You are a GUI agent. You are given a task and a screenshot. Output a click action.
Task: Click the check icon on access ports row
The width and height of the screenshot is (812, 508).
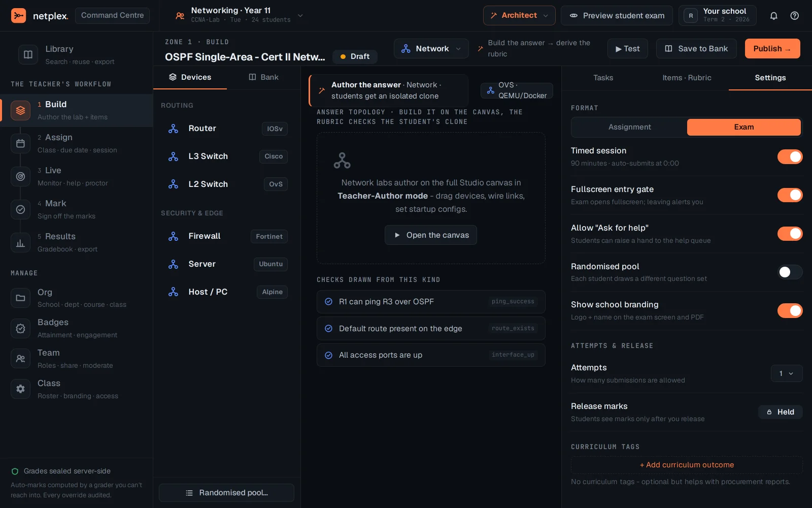pos(328,355)
